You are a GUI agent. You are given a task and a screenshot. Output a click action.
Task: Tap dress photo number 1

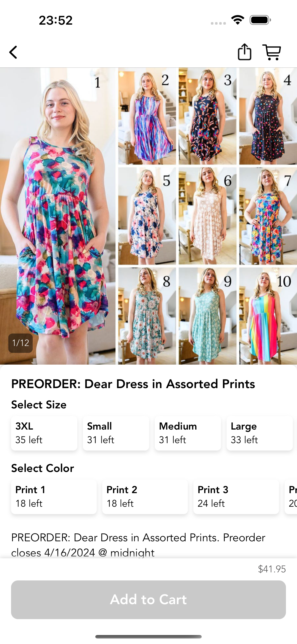click(x=58, y=216)
